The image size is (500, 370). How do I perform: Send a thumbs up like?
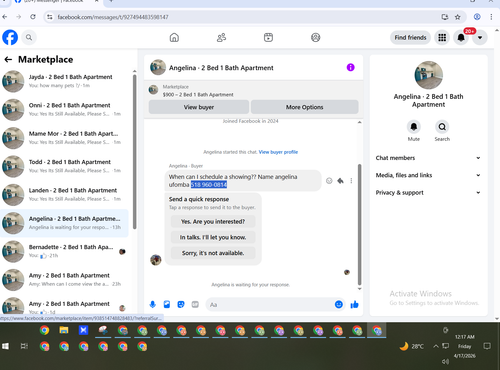[x=354, y=304]
